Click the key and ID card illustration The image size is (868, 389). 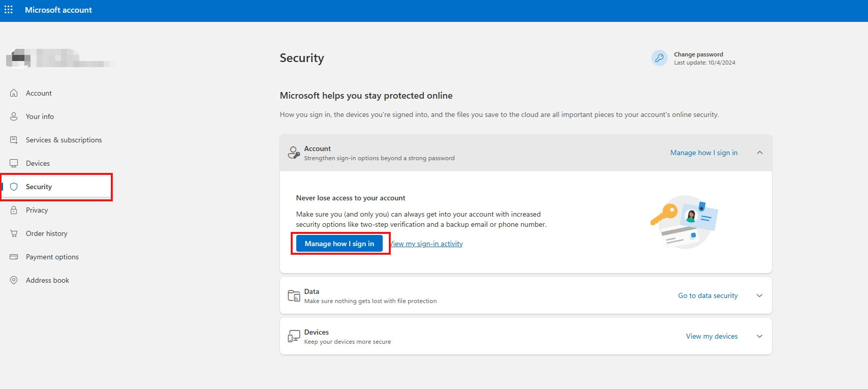click(x=684, y=222)
